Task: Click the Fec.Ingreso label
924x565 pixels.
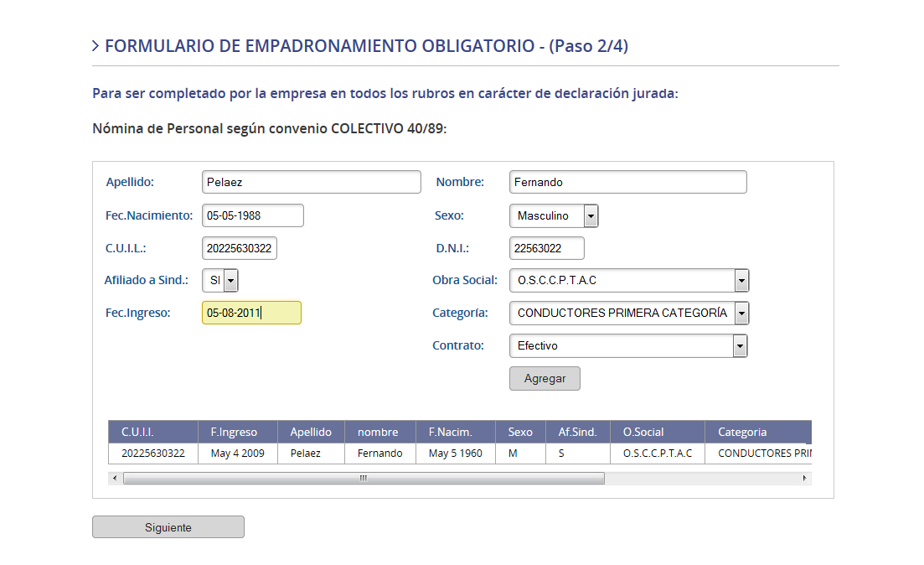Action: (x=138, y=314)
